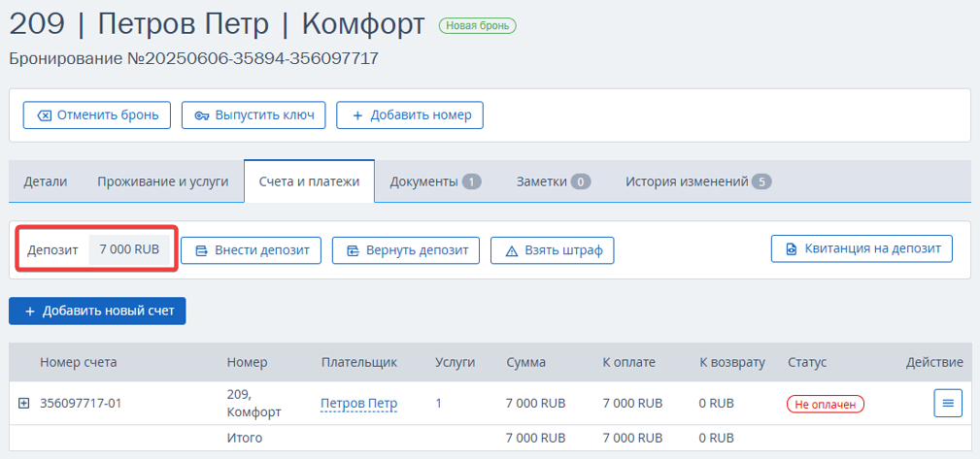Click the deposit amount field 7 000 RUB
The image size is (980, 459).
[129, 249]
